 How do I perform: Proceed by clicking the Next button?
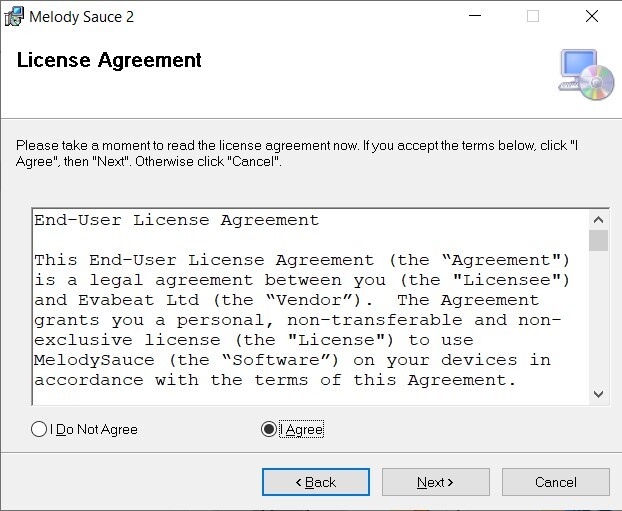[435, 482]
